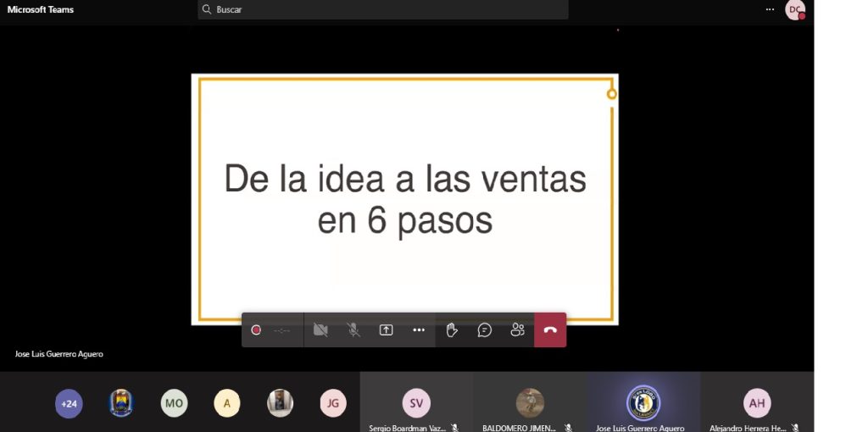
Task: Show the participants panel
Action: click(518, 330)
